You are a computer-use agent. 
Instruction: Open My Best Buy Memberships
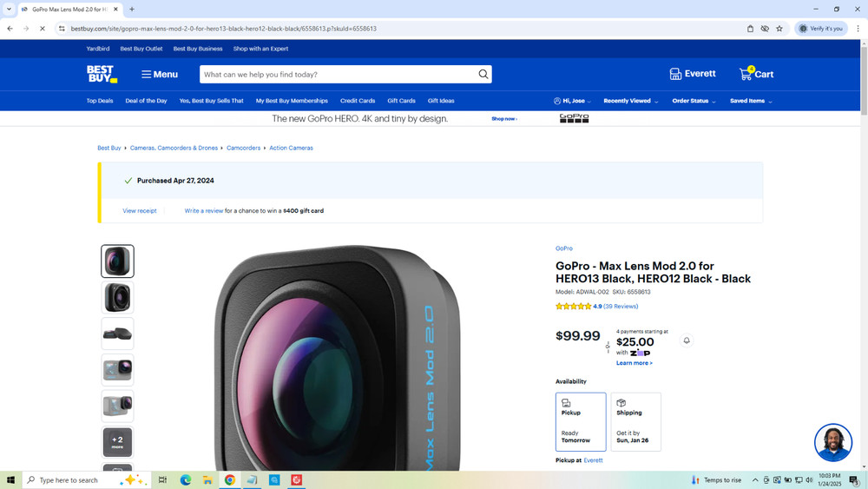pos(292,101)
